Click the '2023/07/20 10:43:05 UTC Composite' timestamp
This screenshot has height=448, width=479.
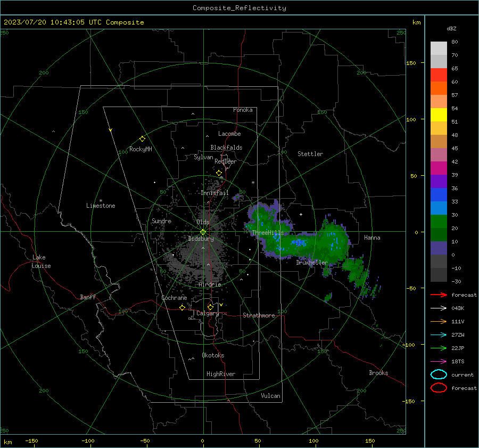pyautogui.click(x=73, y=22)
